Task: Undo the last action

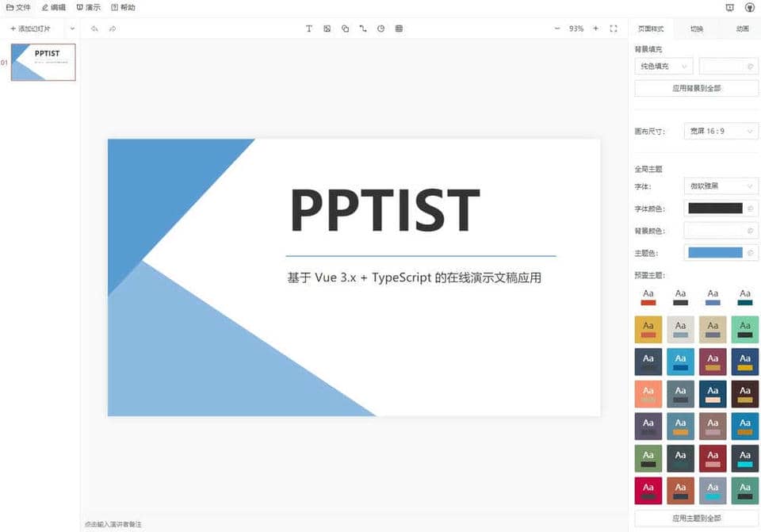Action: 94,29
